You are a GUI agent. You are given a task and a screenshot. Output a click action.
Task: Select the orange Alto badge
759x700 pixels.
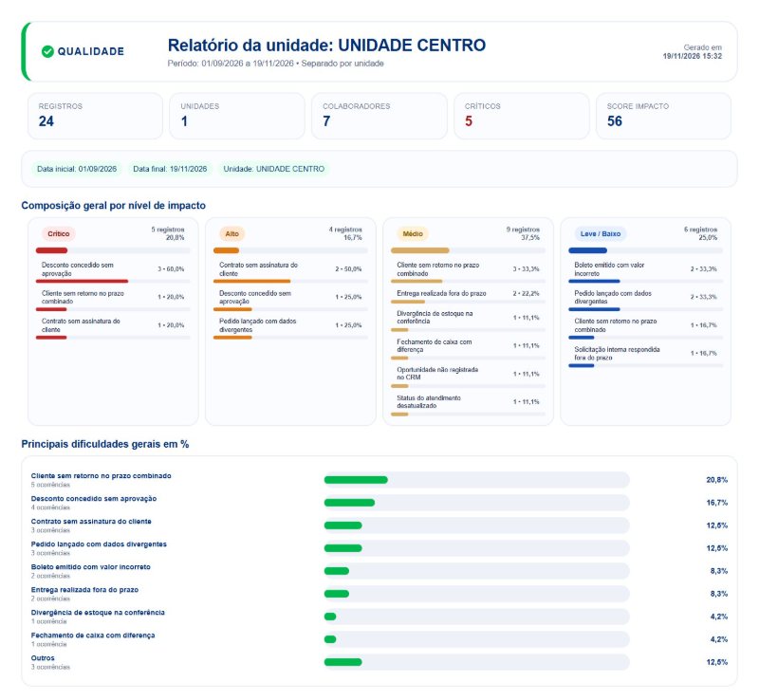(x=231, y=234)
